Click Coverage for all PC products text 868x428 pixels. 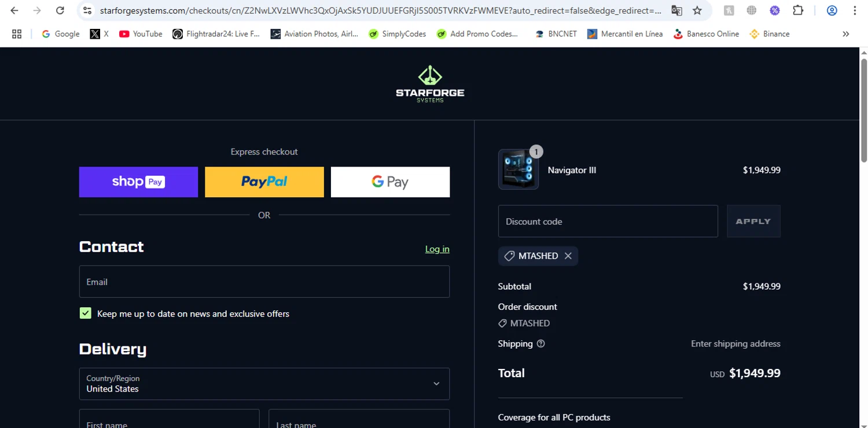(554, 418)
